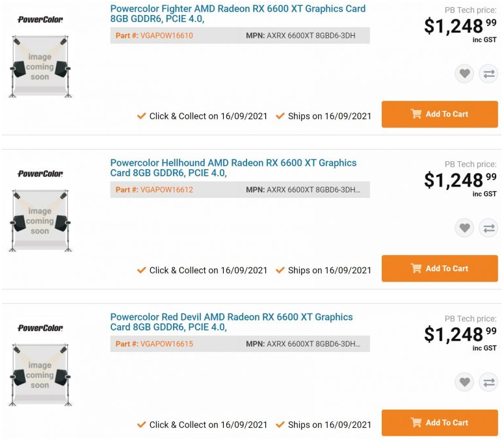504x441 pixels.
Task: Compare the Powercolor Hellhound card
Action: (488, 228)
